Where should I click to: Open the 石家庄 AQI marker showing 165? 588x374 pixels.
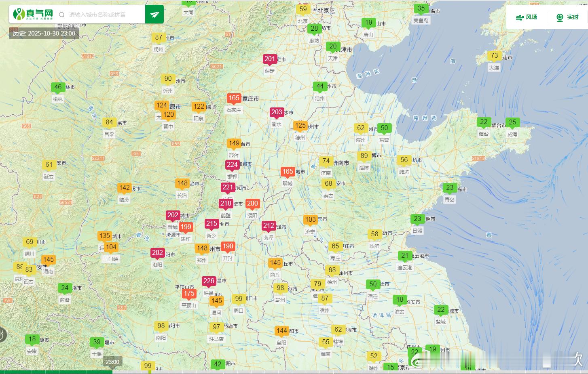pyautogui.click(x=234, y=99)
